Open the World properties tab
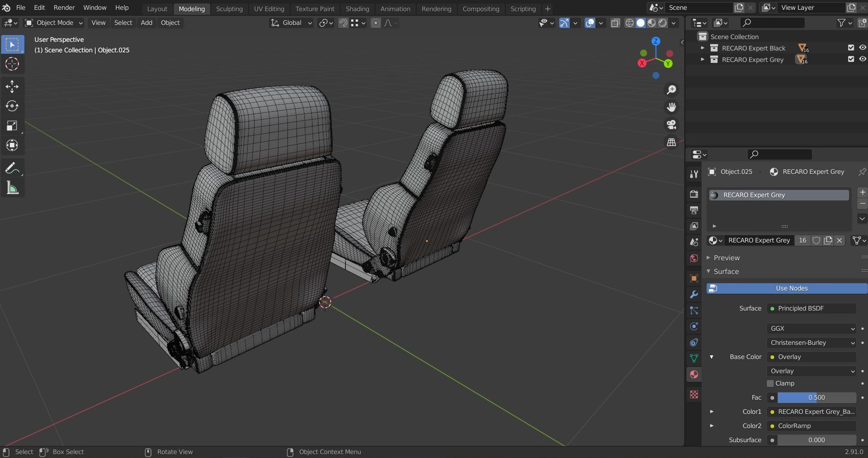868x458 pixels. point(694,258)
